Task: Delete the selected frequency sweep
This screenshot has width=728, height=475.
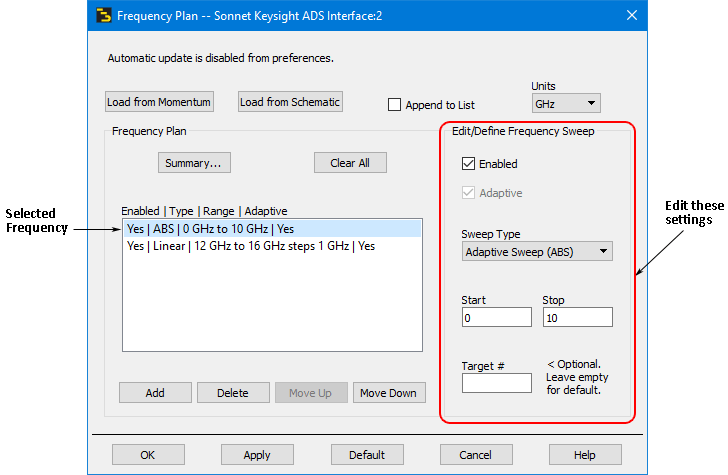Action: (233, 393)
